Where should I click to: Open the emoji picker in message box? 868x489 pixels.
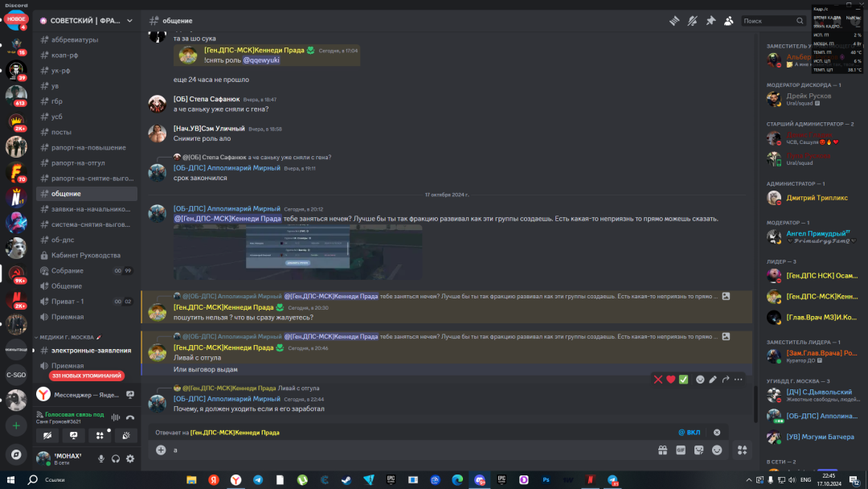click(717, 450)
